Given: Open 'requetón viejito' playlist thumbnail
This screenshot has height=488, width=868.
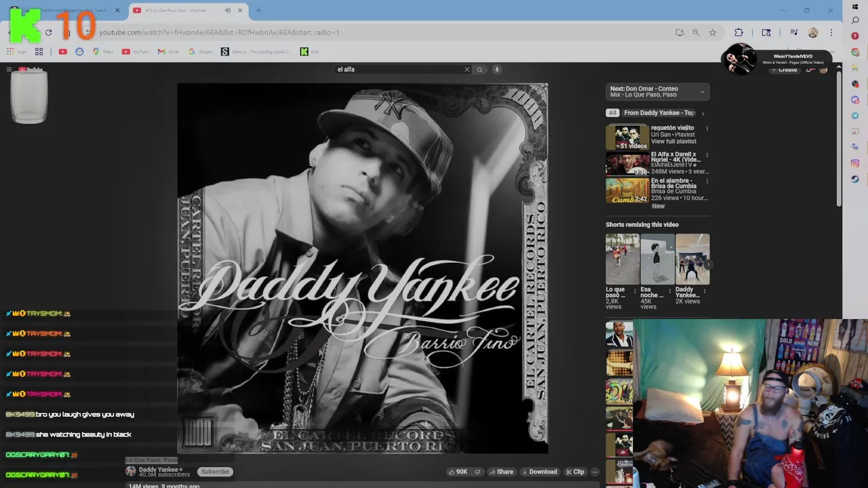Looking at the screenshot, I should click(627, 138).
